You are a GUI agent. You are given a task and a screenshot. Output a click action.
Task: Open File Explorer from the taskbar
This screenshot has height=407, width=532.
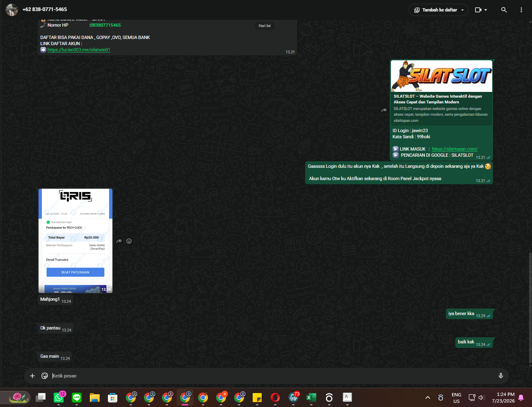(x=95, y=397)
